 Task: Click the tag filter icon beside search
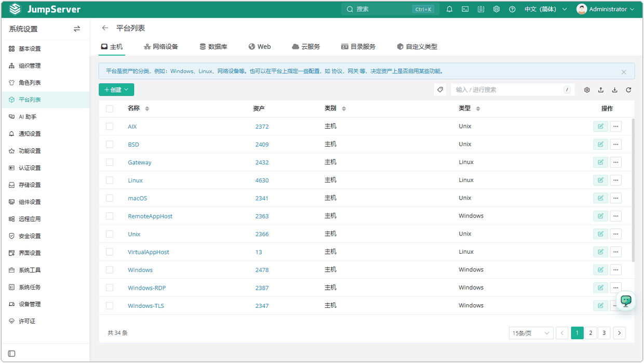point(440,90)
